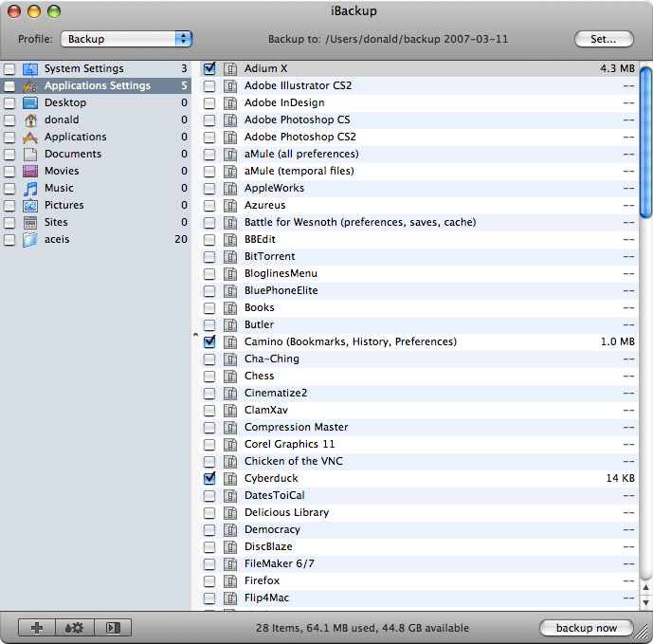Screen dimensions: 653x644
Task: Click the plugin icon beside Firefox
Action: (230, 581)
